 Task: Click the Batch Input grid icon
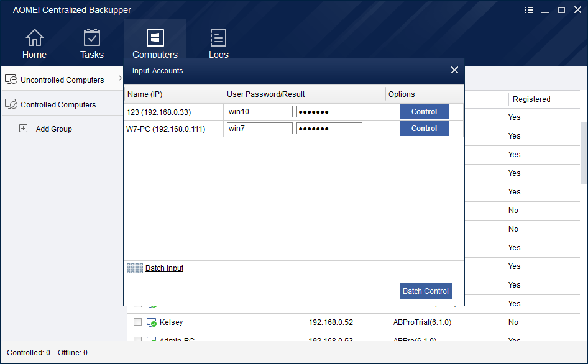point(135,268)
